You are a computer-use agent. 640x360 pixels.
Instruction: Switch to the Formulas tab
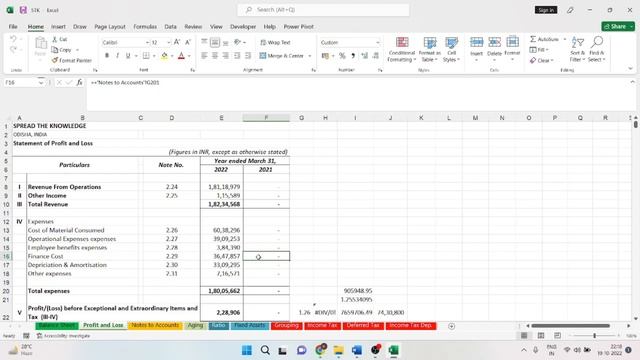[145, 27]
